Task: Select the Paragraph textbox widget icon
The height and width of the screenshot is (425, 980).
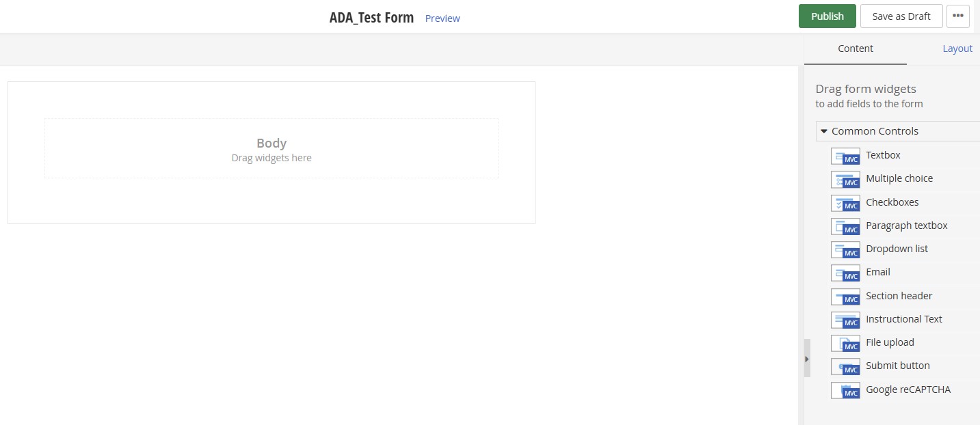Action: (845, 226)
